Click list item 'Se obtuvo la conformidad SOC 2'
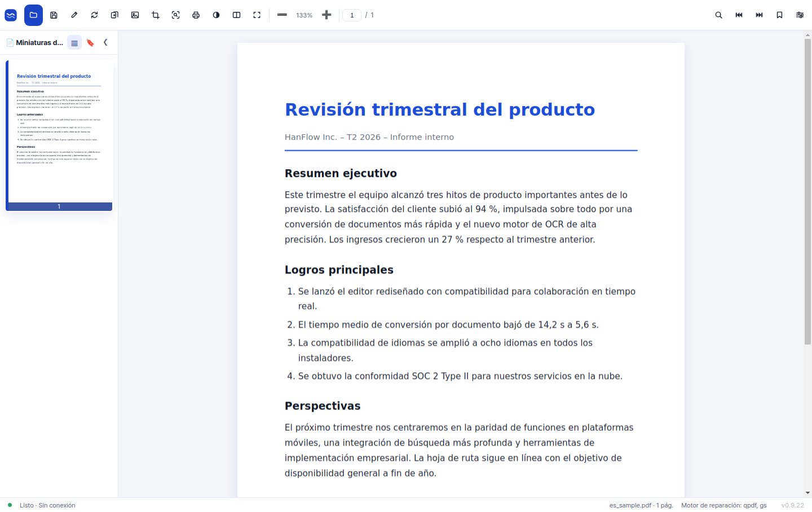The width and height of the screenshot is (812, 512). tap(460, 376)
